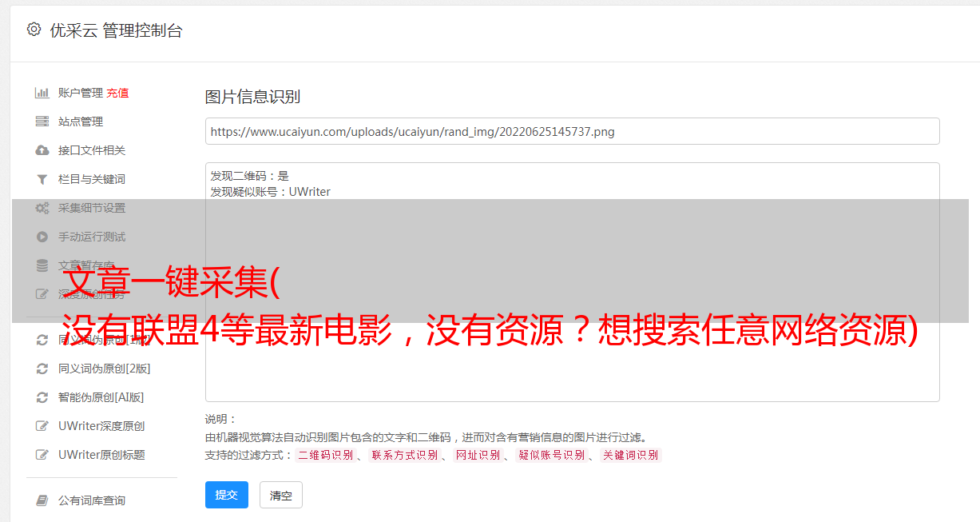Open 接口文件相关 menu item
This screenshot has height=522, width=980.
click(x=92, y=150)
